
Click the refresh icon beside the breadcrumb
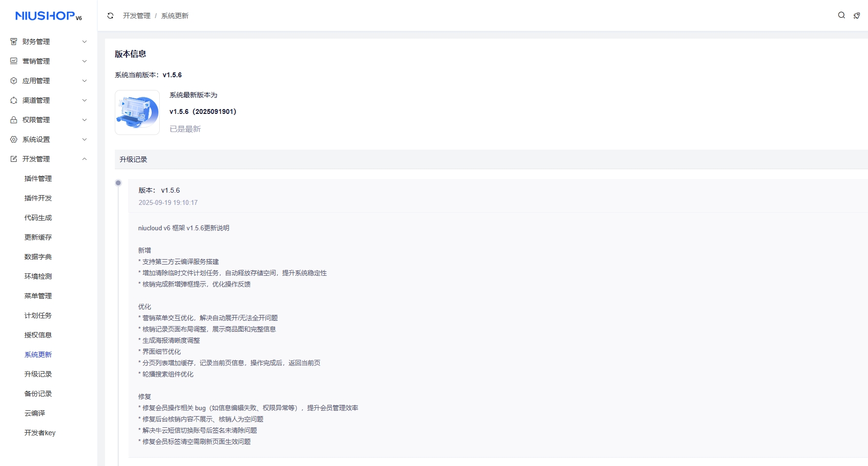[110, 16]
